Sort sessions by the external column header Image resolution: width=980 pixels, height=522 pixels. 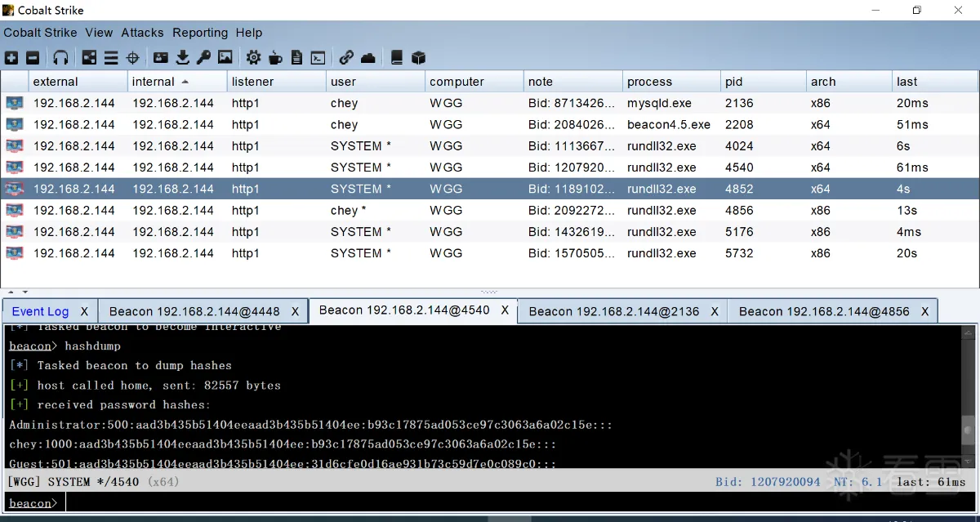pyautogui.click(x=78, y=82)
